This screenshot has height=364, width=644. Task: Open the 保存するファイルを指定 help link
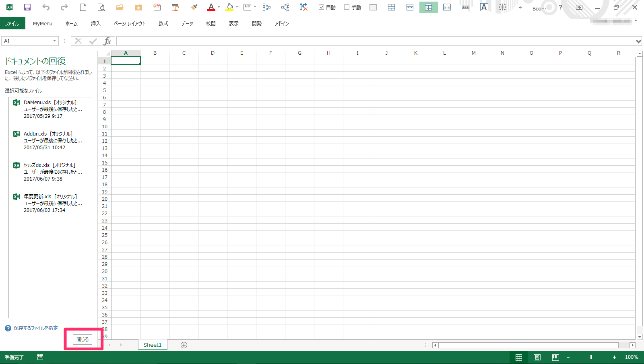click(x=36, y=328)
